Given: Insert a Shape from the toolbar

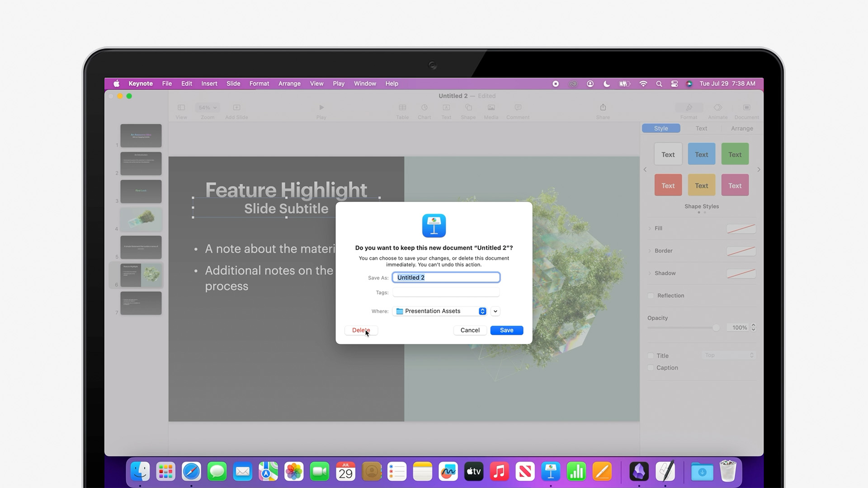Looking at the screenshot, I should pyautogui.click(x=468, y=108).
